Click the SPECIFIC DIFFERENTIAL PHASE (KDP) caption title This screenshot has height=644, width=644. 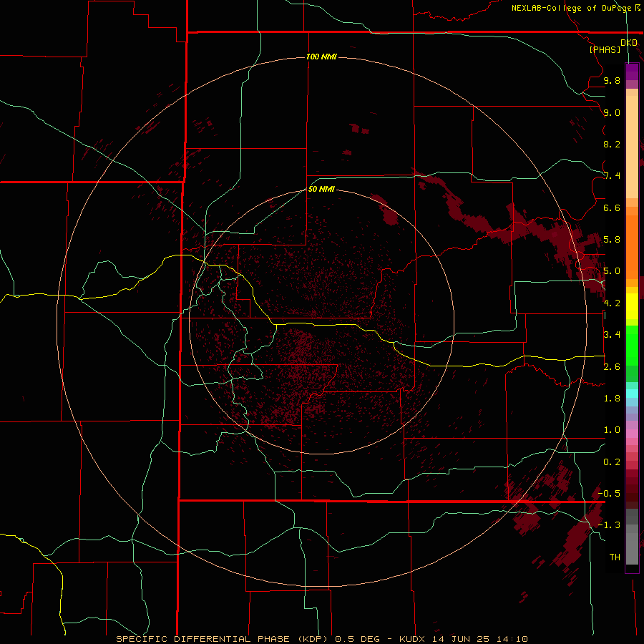click(x=223, y=639)
